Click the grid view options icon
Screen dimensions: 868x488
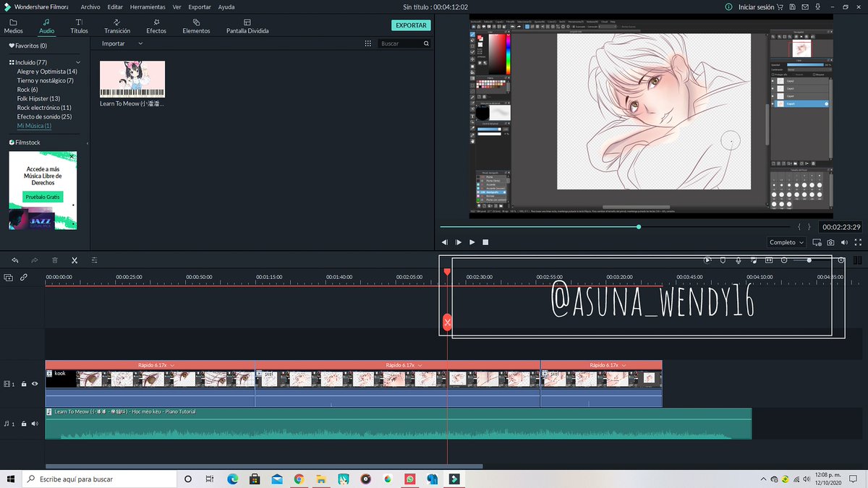pos(367,43)
